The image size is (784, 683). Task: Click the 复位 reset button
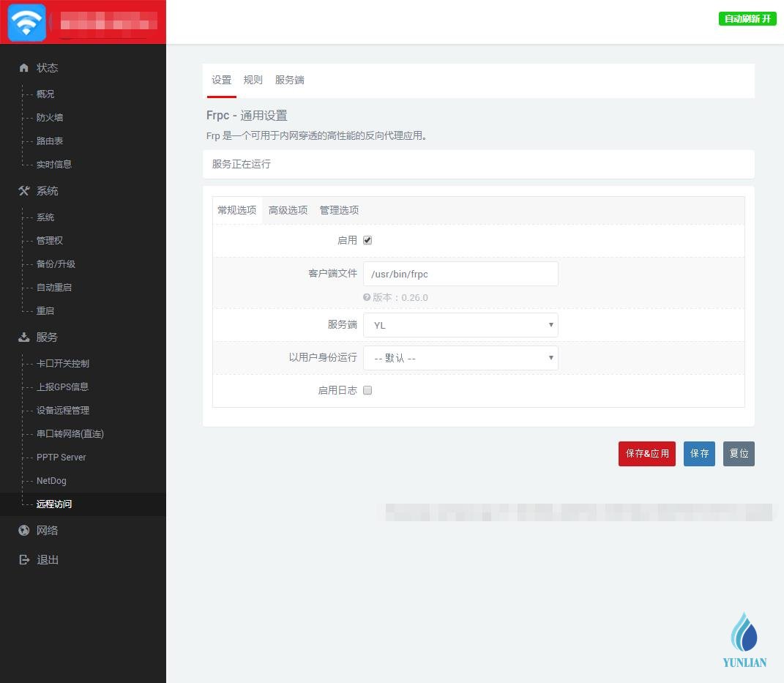(739, 454)
